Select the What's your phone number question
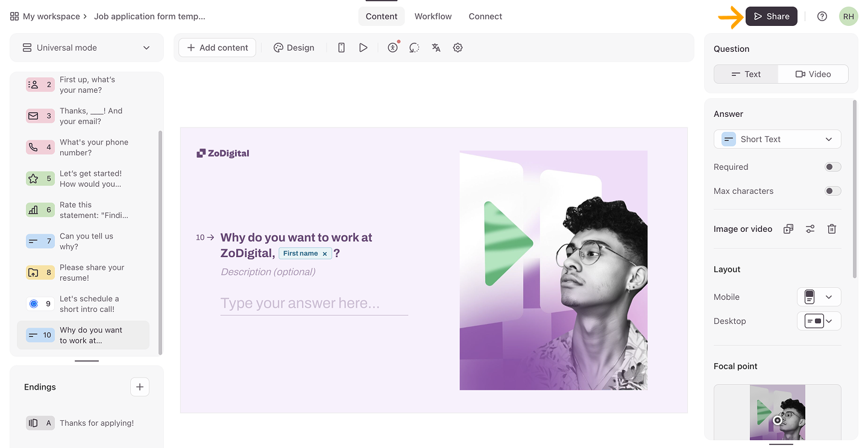 tap(83, 148)
